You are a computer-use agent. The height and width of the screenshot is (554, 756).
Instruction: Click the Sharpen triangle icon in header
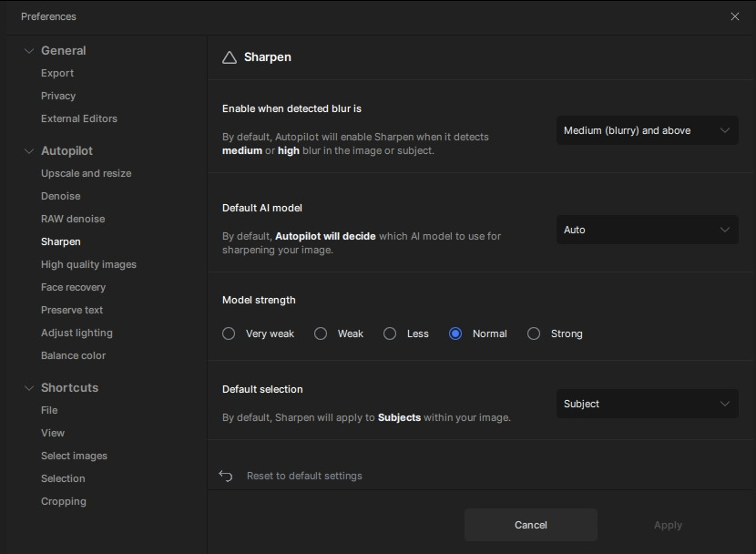pyautogui.click(x=229, y=57)
